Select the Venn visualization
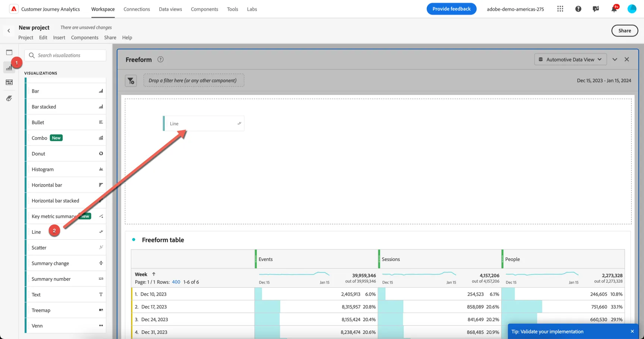 (66, 326)
